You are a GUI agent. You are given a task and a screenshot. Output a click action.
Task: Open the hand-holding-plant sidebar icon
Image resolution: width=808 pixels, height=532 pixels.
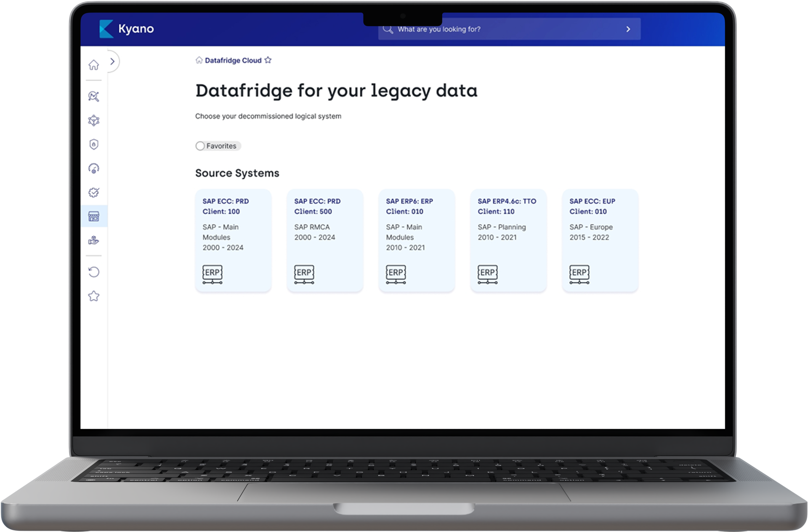click(93, 240)
